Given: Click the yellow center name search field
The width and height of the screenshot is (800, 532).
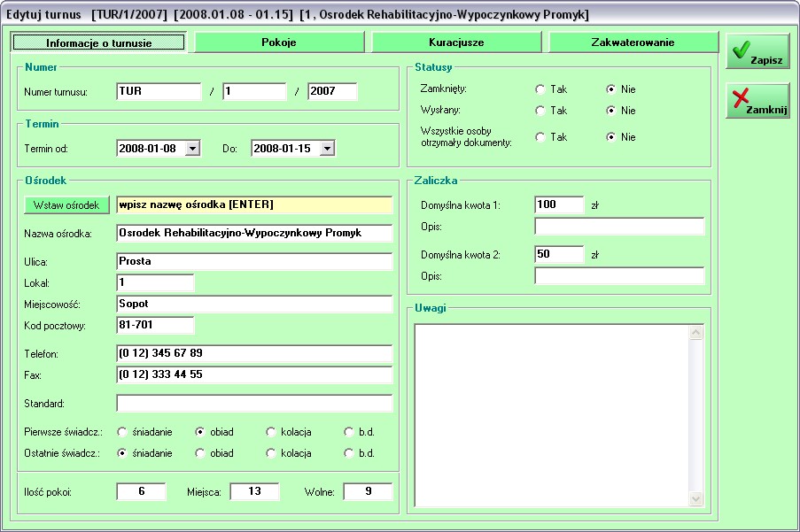Looking at the screenshot, I should pos(253,204).
